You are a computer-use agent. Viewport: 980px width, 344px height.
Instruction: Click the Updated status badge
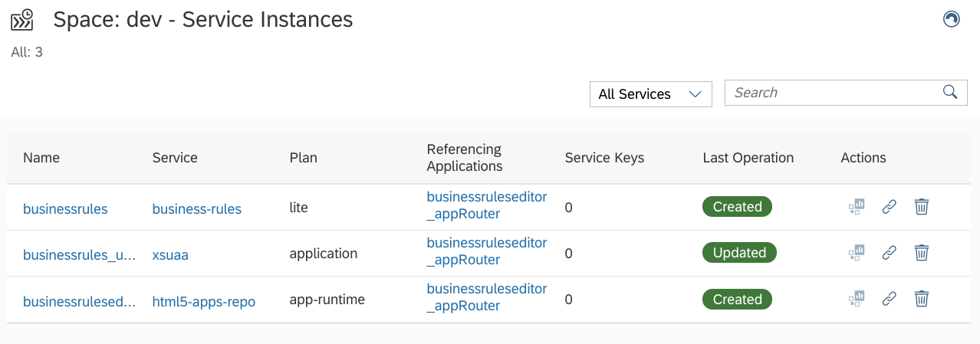(739, 253)
